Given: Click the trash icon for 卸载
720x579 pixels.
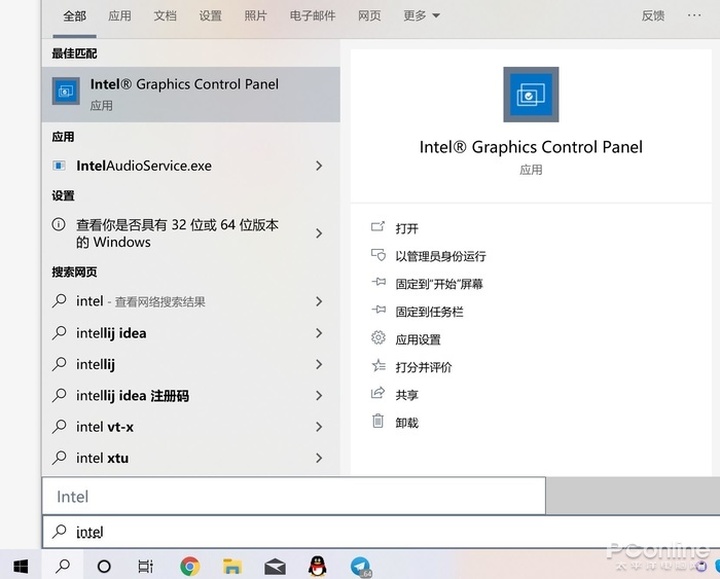Looking at the screenshot, I should pyautogui.click(x=377, y=421).
